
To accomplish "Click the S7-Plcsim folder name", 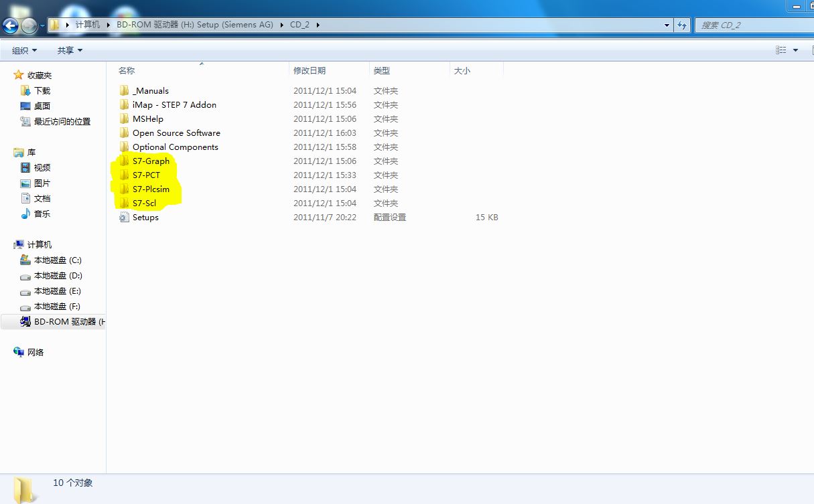I will [151, 189].
